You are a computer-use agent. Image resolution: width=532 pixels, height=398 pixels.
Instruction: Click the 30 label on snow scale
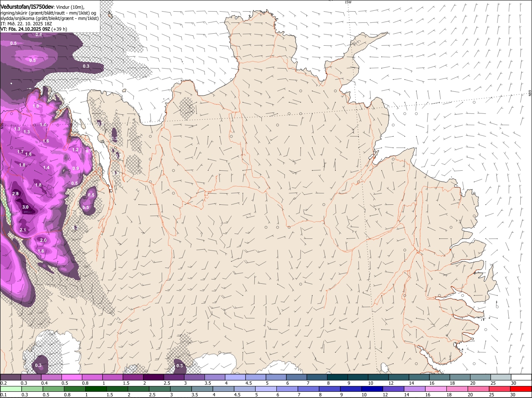pyautogui.click(x=514, y=383)
